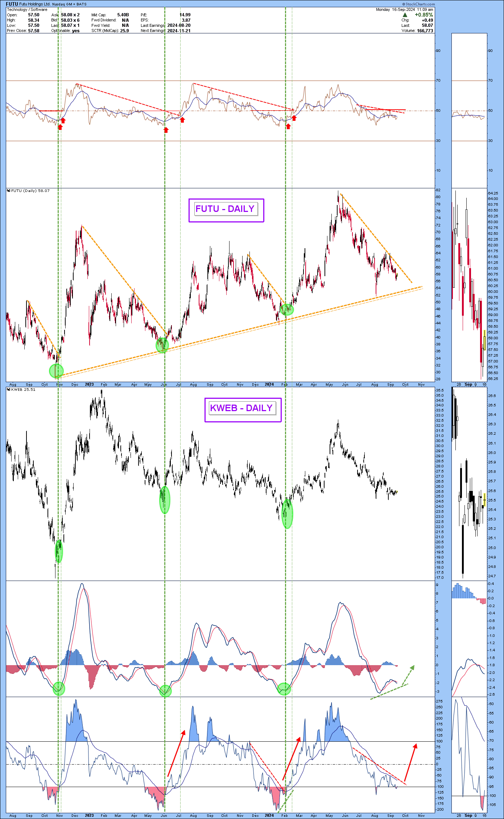Click the green circle at FUTU's June 2023 low
Image resolution: width=504 pixels, height=819 pixels.
tap(162, 345)
